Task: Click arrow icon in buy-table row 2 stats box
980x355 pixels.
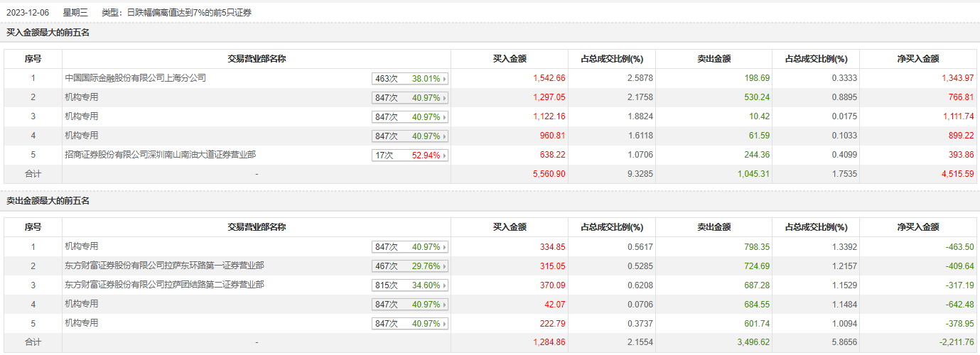Action: pyautogui.click(x=446, y=98)
